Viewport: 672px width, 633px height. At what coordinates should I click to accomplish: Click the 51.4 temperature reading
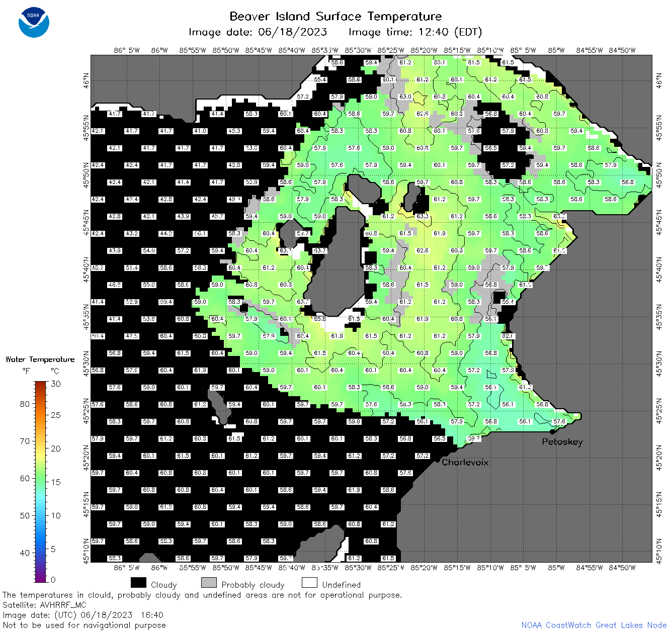[x=132, y=267]
